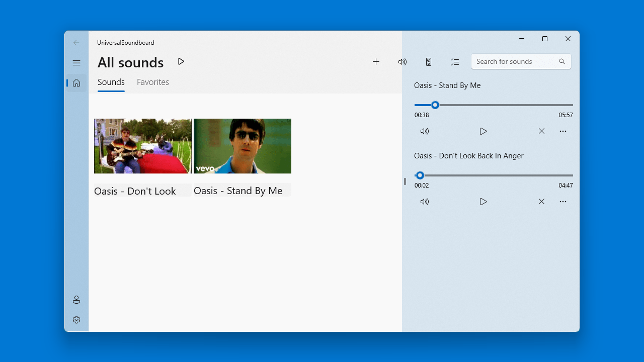Screen dimensions: 644x362
Task: Open the output device speaker icon
Action: [x=429, y=61]
